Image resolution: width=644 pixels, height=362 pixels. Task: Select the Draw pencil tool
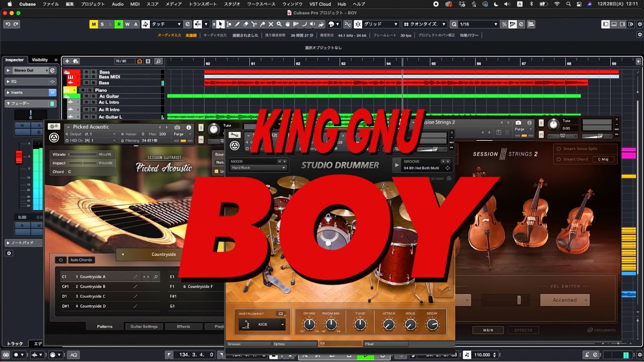click(x=237, y=24)
